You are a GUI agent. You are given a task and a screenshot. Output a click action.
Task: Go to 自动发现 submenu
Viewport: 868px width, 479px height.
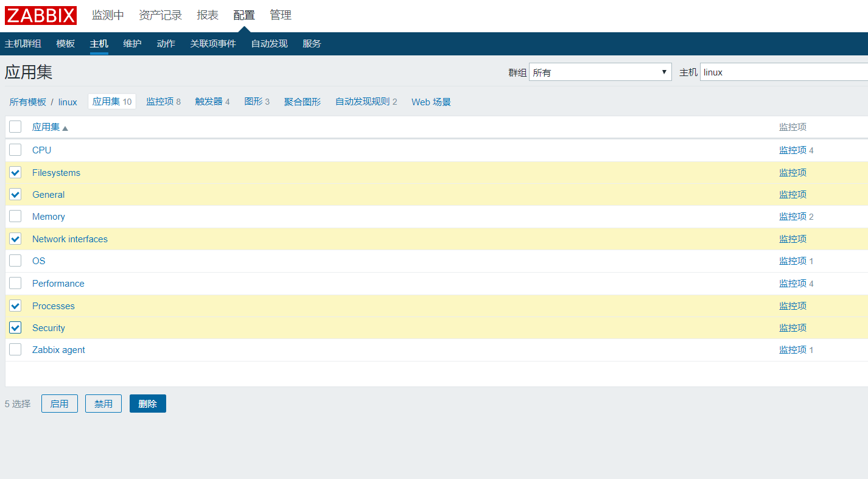[x=270, y=44]
